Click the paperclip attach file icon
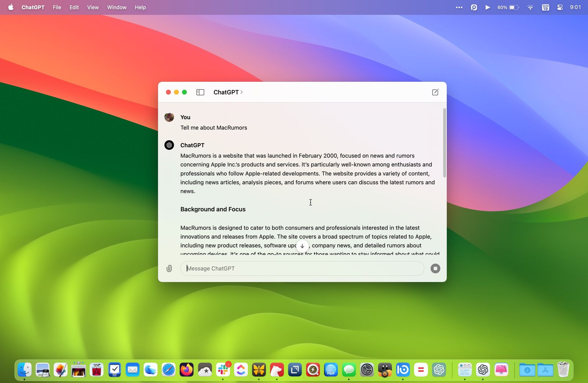 169,269
